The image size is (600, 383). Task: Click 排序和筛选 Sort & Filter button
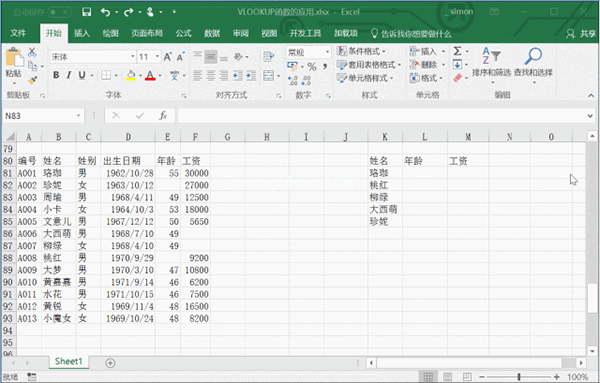click(491, 64)
